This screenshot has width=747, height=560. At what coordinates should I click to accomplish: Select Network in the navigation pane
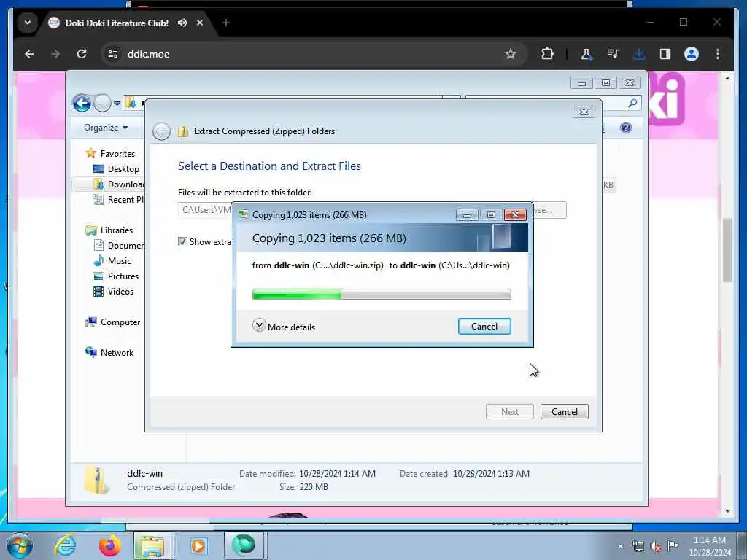coord(109,353)
